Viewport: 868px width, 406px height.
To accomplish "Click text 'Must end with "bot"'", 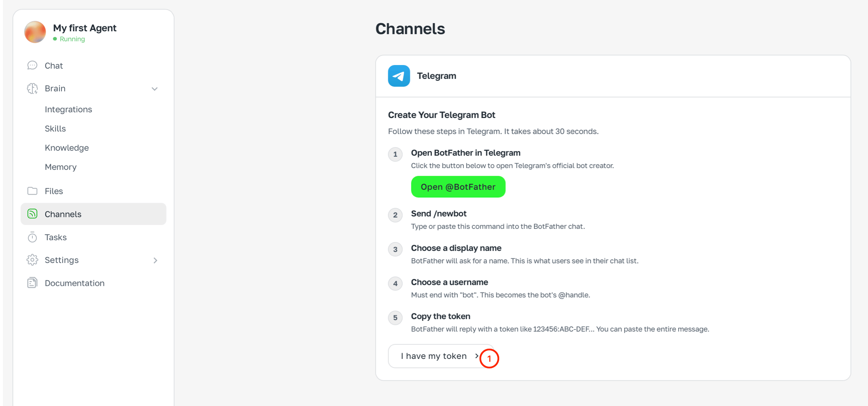I will pyautogui.click(x=443, y=295).
